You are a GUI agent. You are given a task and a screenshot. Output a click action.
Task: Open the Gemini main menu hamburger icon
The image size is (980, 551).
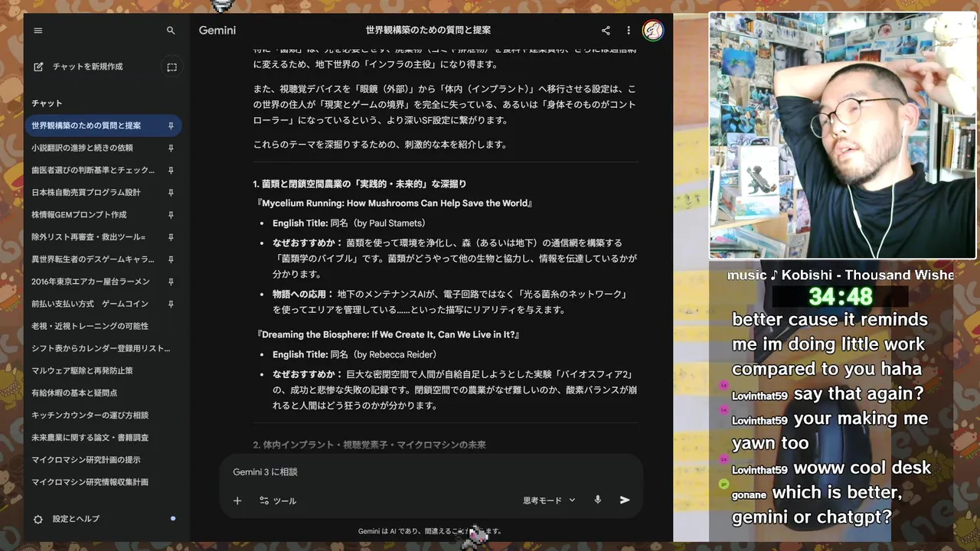pos(38,31)
